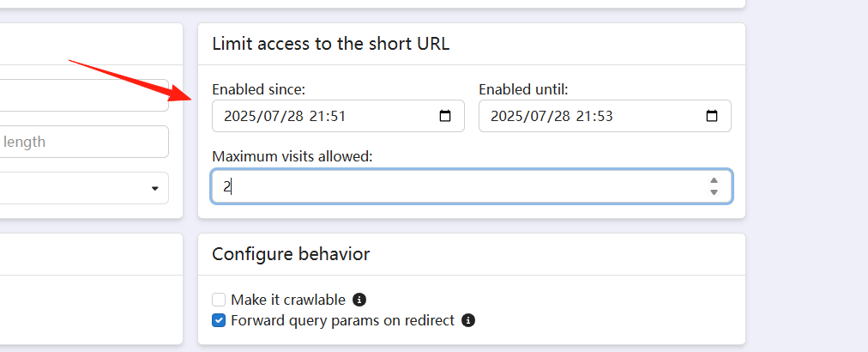Click the Make it crawlable label text
Image resolution: width=868 pixels, height=352 pixels.
tap(288, 300)
